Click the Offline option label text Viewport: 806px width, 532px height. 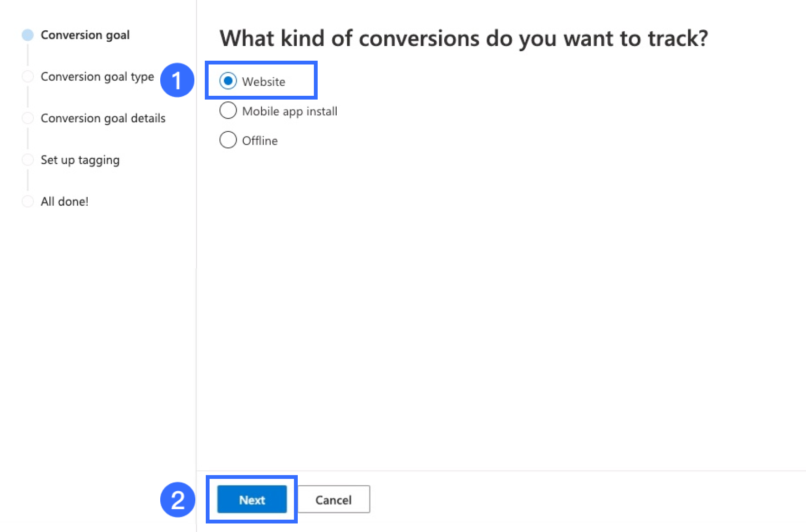(x=260, y=141)
